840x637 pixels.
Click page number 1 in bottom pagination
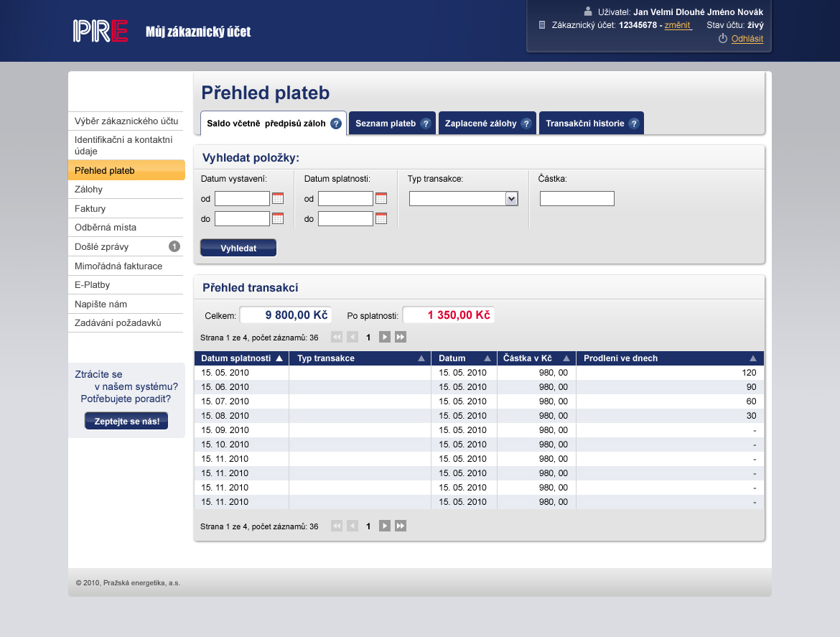click(x=368, y=526)
